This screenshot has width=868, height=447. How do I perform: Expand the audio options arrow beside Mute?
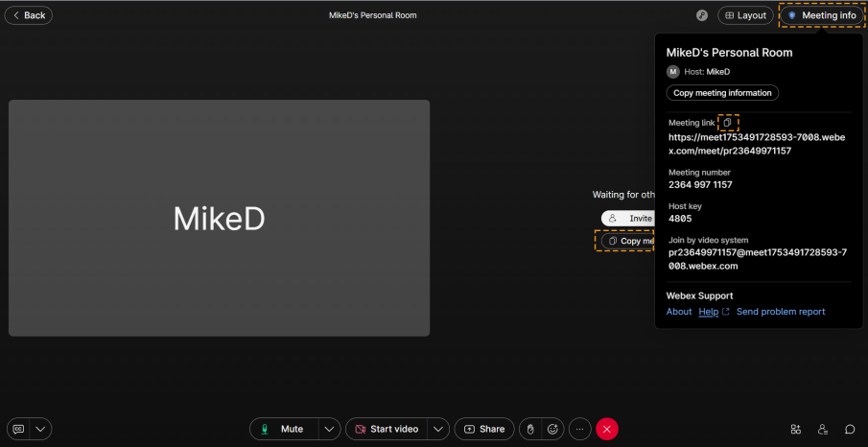pos(329,429)
